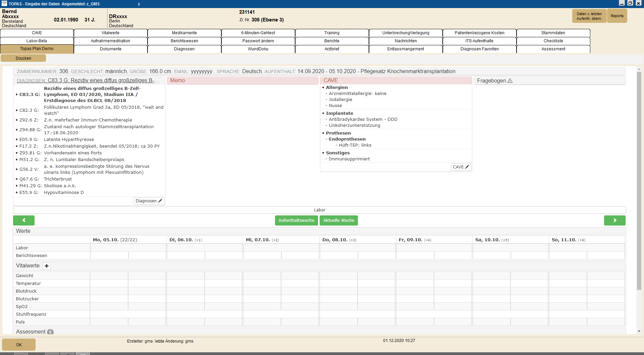The width and height of the screenshot is (644, 355).
Task: Click the Assessment count badge
Action: (x=50, y=332)
